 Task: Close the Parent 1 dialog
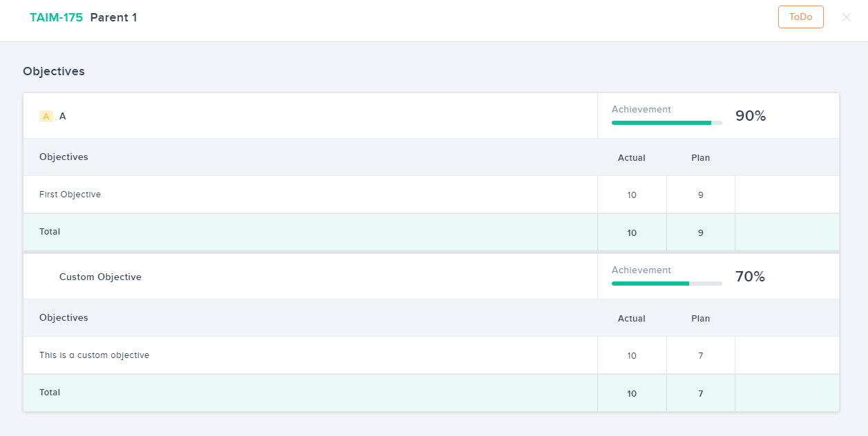pyautogui.click(x=846, y=17)
